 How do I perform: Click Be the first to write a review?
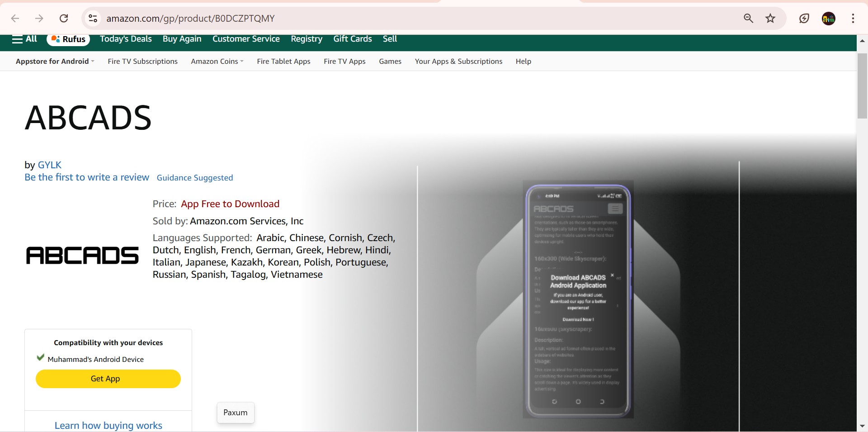click(87, 177)
